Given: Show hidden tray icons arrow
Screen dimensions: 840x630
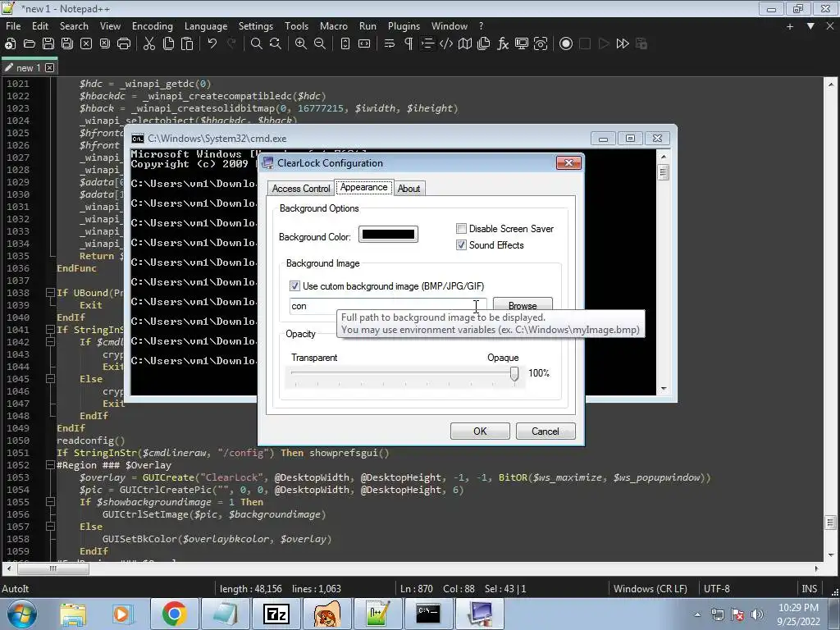Looking at the screenshot, I should pos(697,615).
